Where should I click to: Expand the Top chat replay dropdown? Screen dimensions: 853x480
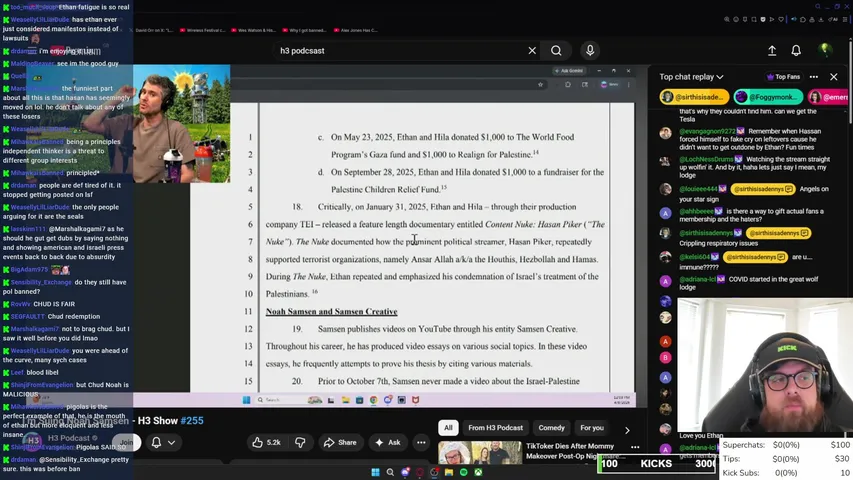(691, 77)
